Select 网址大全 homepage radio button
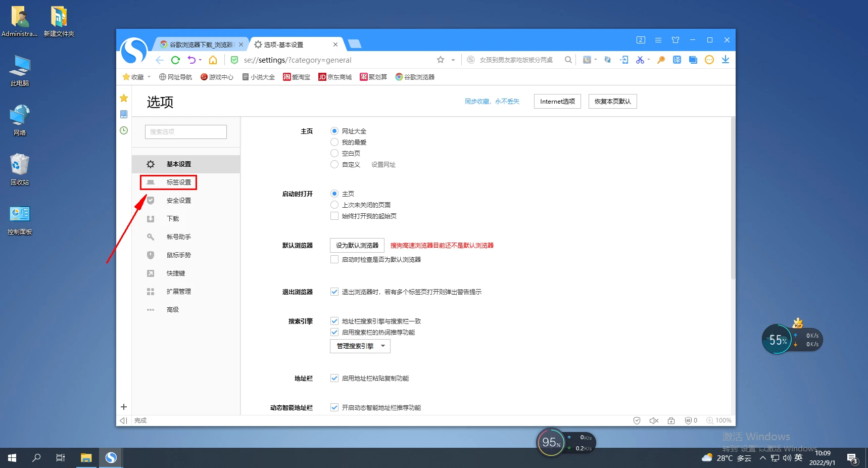The height and width of the screenshot is (468, 868). [334, 131]
